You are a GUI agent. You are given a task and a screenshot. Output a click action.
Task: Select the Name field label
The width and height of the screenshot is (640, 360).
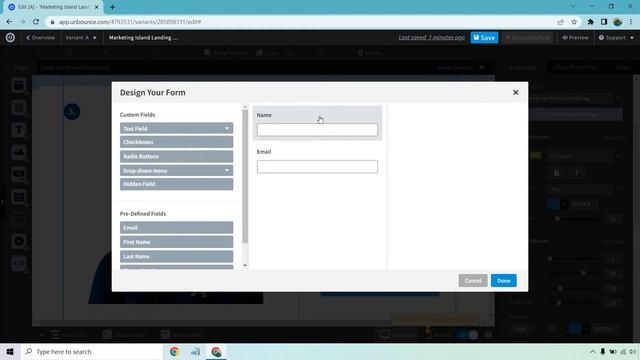pos(264,115)
